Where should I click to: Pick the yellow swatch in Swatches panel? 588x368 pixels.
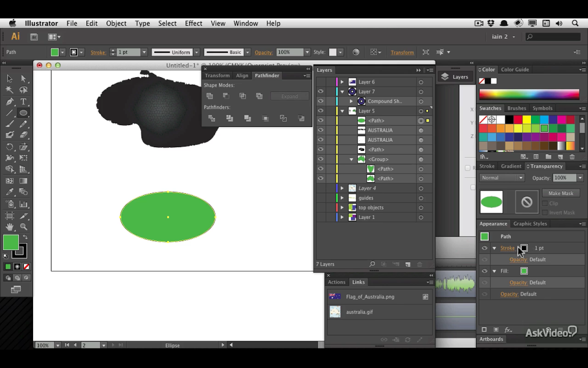pyautogui.click(x=526, y=120)
